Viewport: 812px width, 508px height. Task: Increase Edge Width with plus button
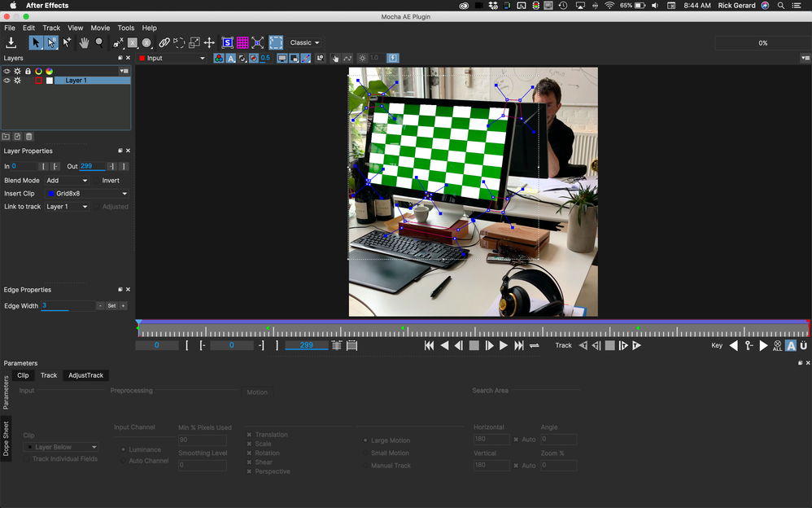tap(123, 306)
